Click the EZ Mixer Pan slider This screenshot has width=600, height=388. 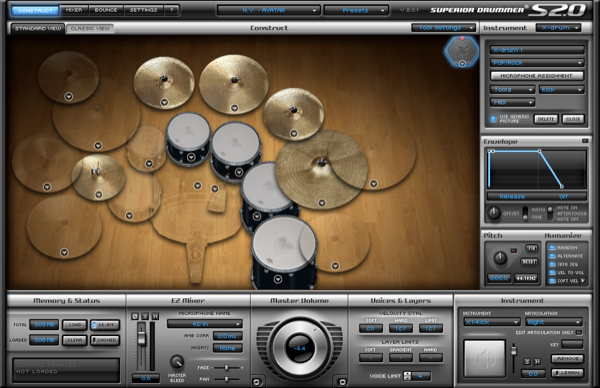(x=227, y=379)
